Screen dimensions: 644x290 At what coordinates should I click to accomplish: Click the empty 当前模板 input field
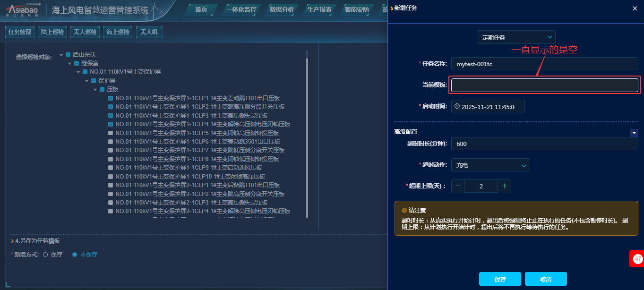(544, 85)
